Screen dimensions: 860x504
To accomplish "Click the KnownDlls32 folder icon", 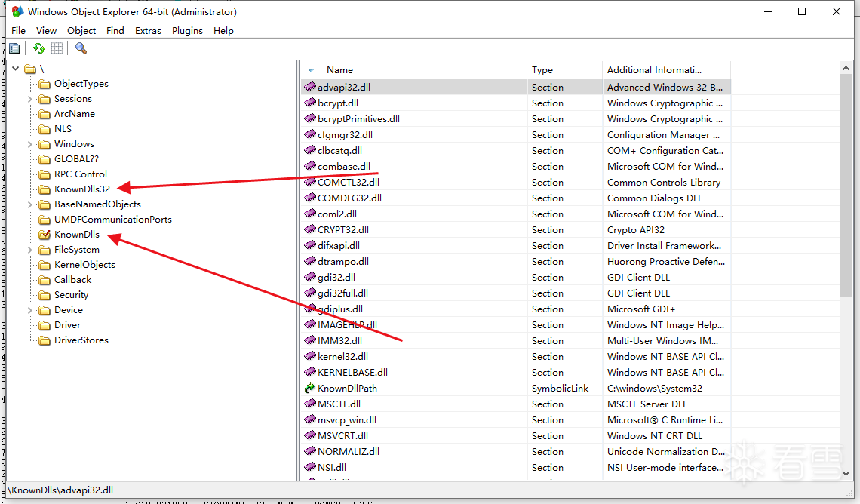I will tap(45, 189).
